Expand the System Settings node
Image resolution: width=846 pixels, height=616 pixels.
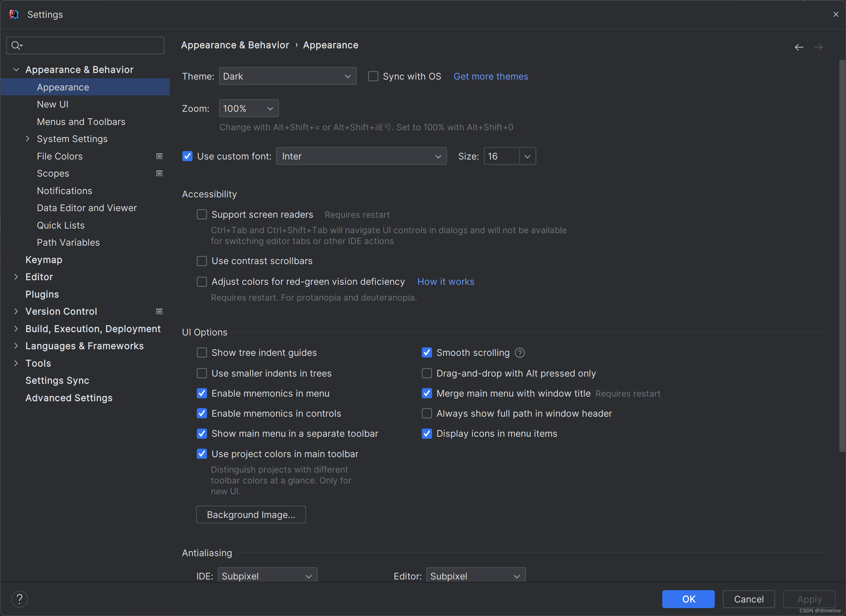(x=28, y=139)
